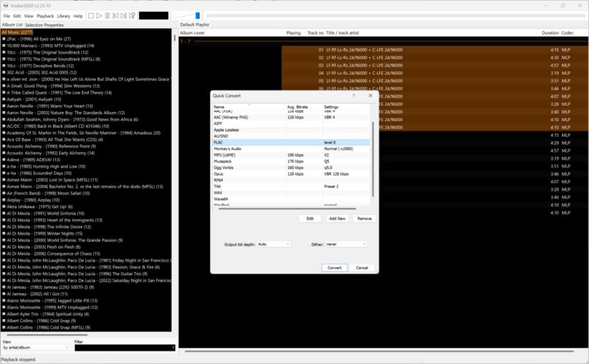Click the Avg. Bitrate column header
The height and width of the screenshot is (364, 589).
[304, 107]
